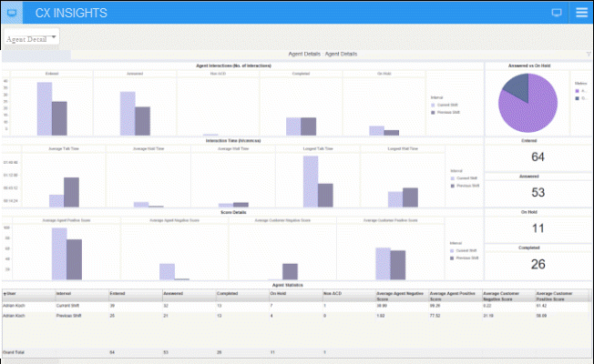Click the CX Insights home monitor icon
Viewport: 594px width, 364px height.
(x=11, y=13)
